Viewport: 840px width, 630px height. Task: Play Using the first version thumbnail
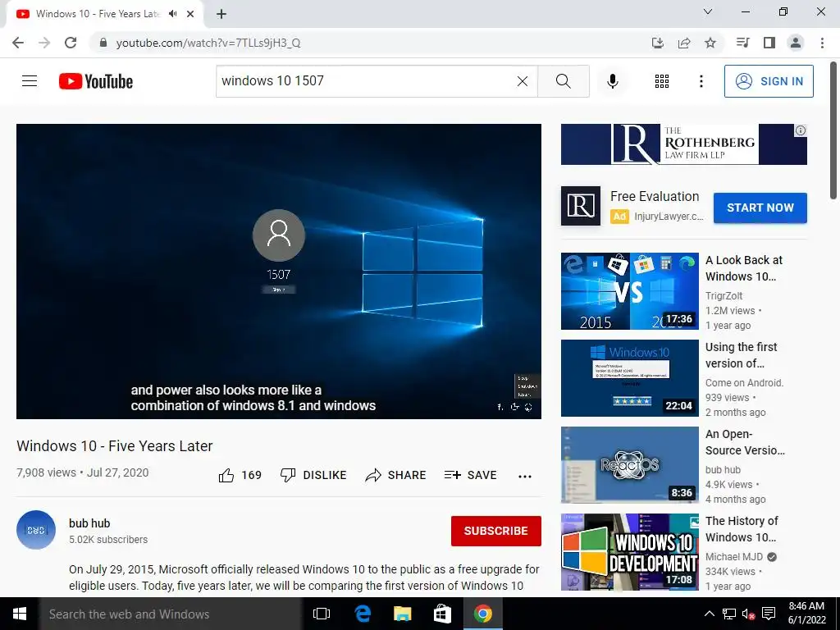click(629, 377)
